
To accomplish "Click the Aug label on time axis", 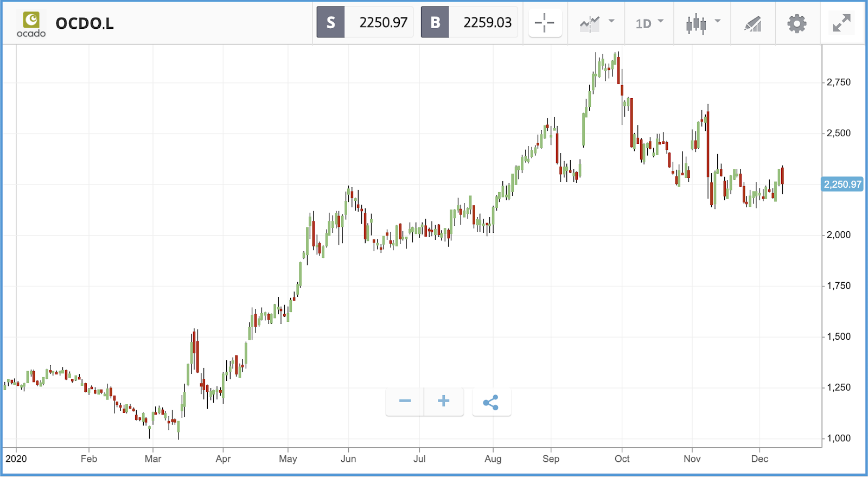I will coord(493,459).
